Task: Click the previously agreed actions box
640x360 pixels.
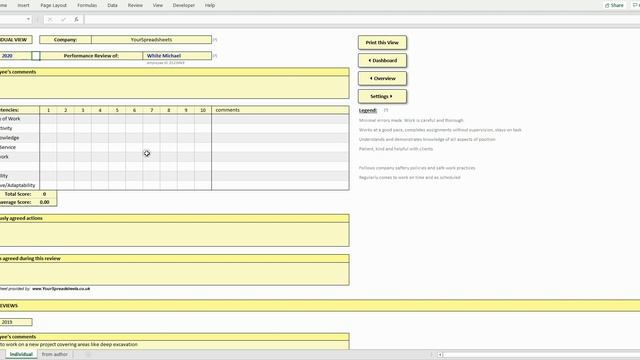Action: 174,234
